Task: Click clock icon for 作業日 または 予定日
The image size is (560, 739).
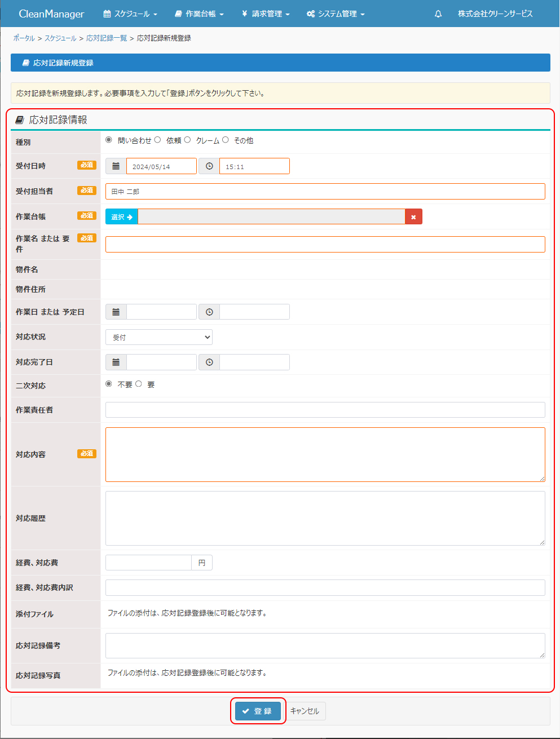Action: pyautogui.click(x=209, y=312)
